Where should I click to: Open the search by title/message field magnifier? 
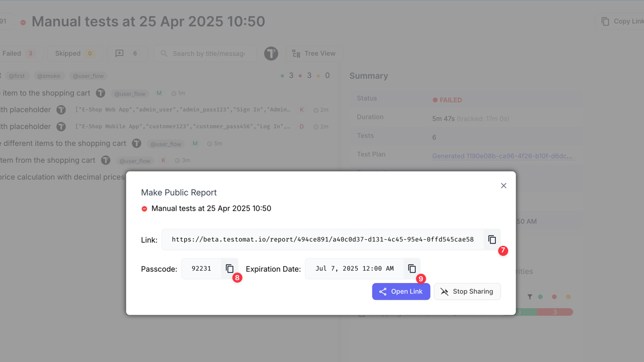click(x=164, y=53)
